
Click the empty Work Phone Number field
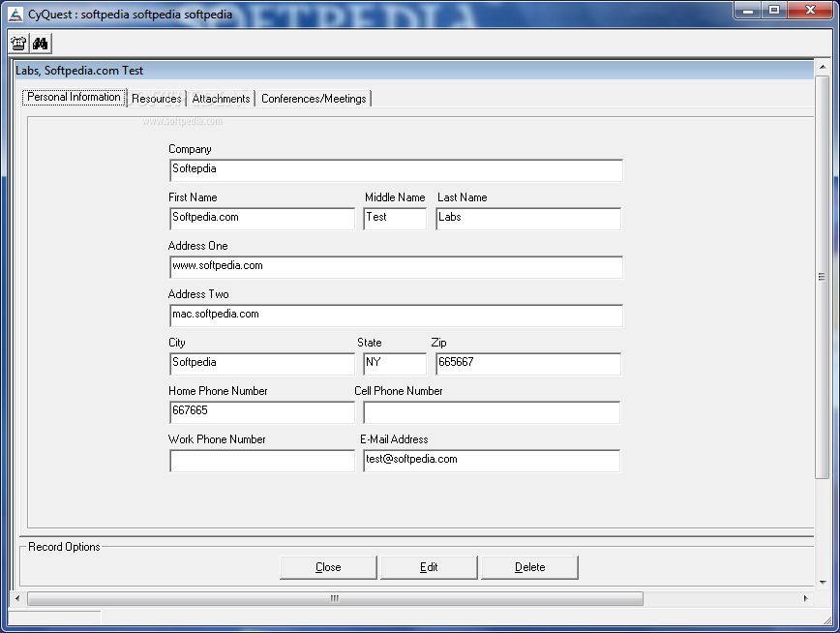click(x=262, y=461)
